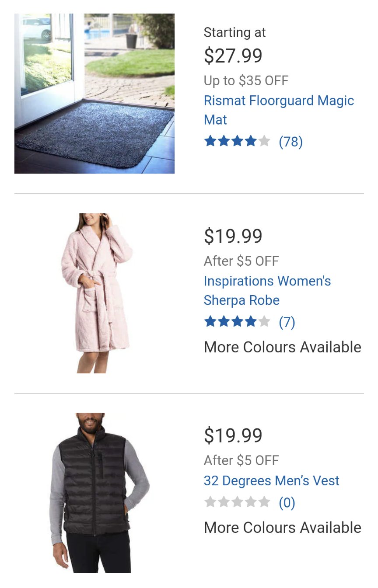
Task: Click More Colours Available for the Men's Vest
Action: tap(283, 528)
